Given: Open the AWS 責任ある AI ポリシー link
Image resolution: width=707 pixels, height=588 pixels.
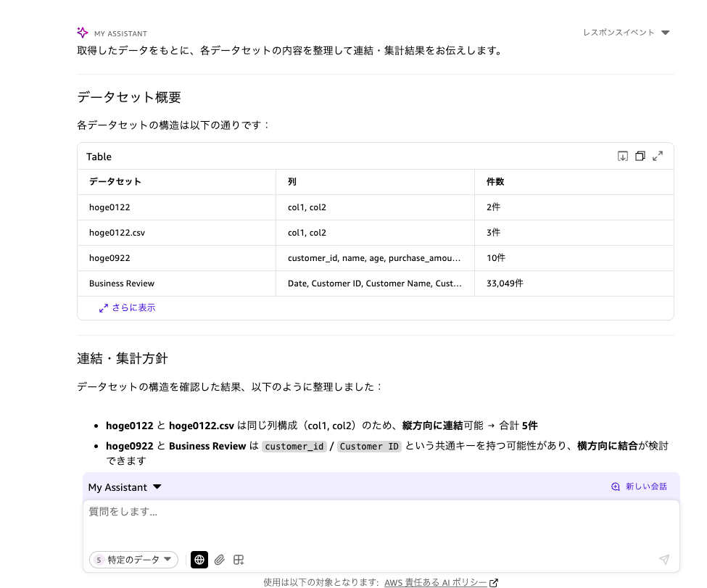Looking at the screenshot, I should pyautogui.click(x=436, y=583).
